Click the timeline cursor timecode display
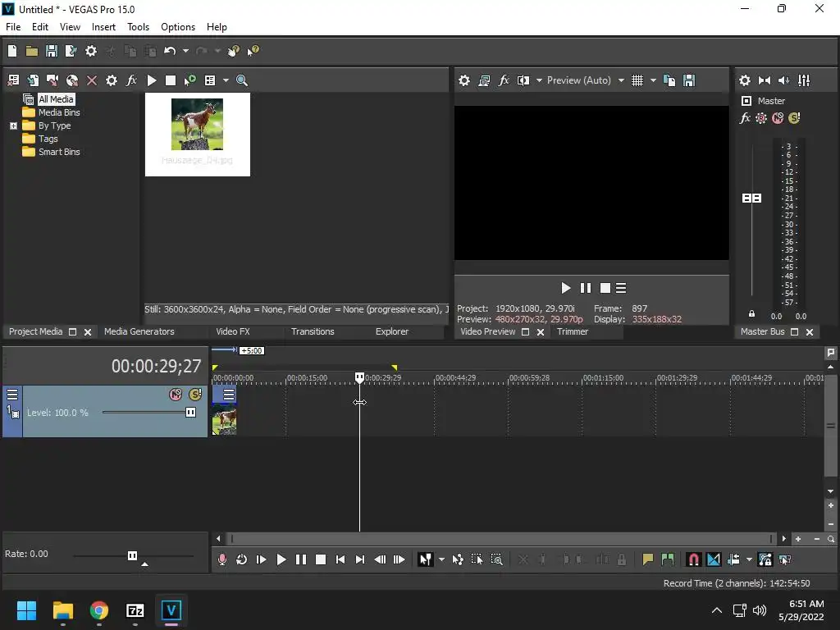Image resolution: width=840 pixels, height=630 pixels. (x=156, y=367)
